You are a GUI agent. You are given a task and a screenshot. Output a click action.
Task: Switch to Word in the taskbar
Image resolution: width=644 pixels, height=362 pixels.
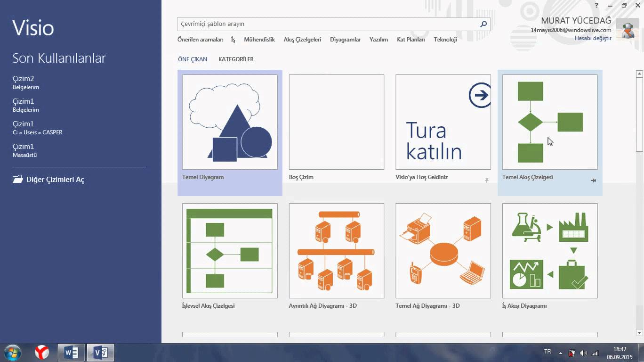point(71,352)
